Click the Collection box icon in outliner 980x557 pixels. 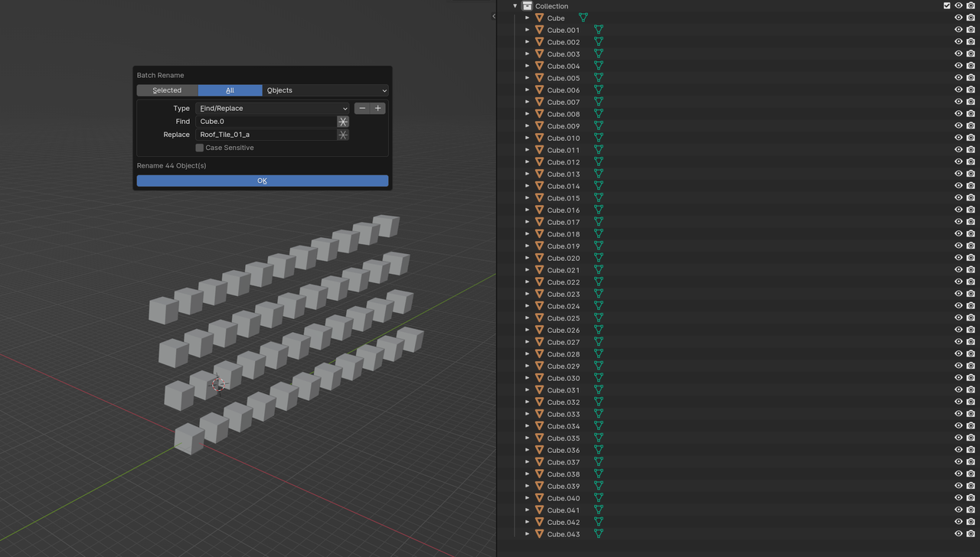(528, 6)
